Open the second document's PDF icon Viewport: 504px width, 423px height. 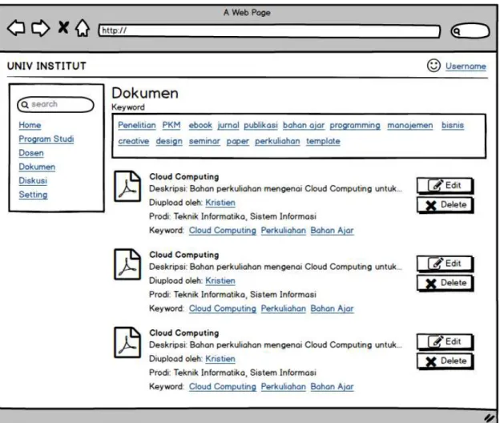[127, 264]
